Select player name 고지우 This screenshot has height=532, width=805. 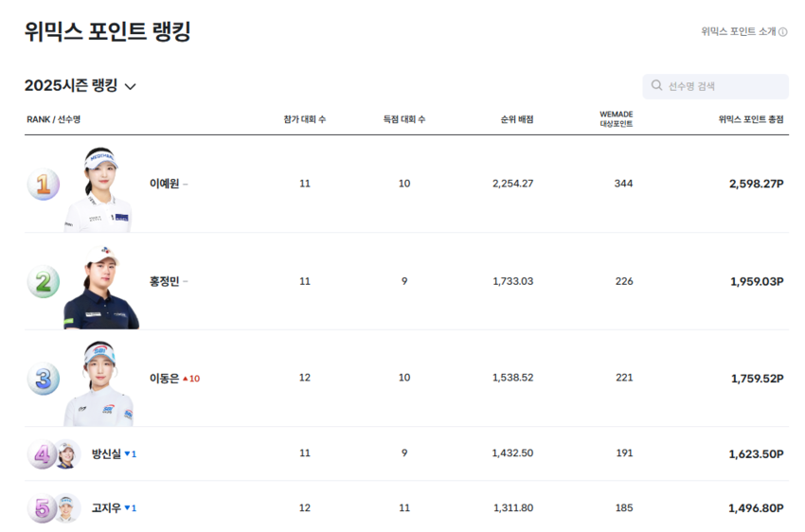[x=106, y=508]
